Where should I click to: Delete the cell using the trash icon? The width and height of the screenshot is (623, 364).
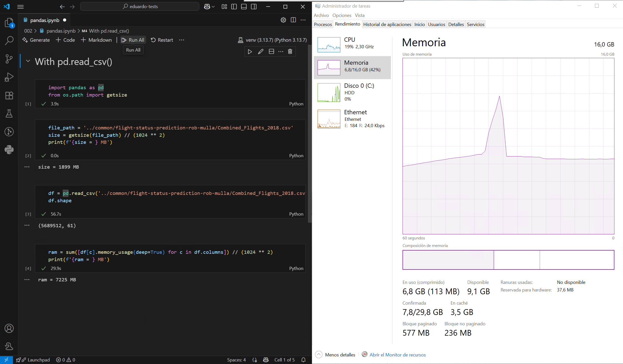click(290, 51)
